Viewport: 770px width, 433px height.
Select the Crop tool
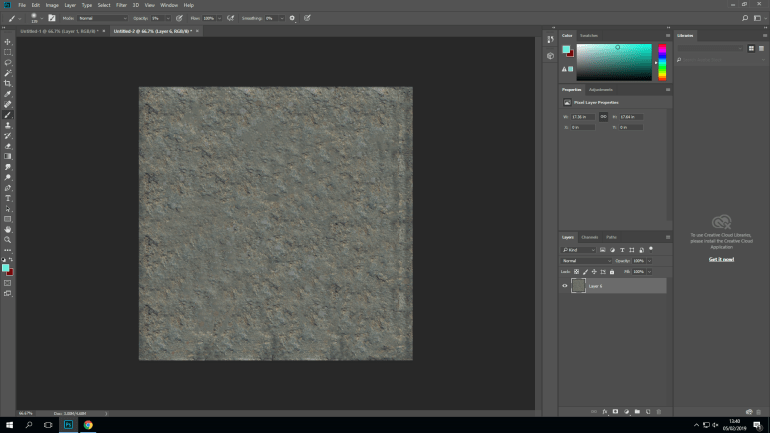(8, 83)
